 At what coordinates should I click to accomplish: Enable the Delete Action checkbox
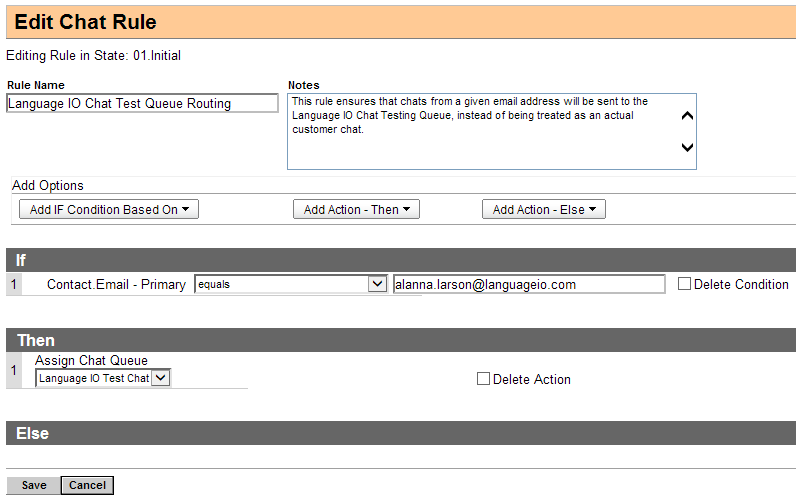point(483,379)
